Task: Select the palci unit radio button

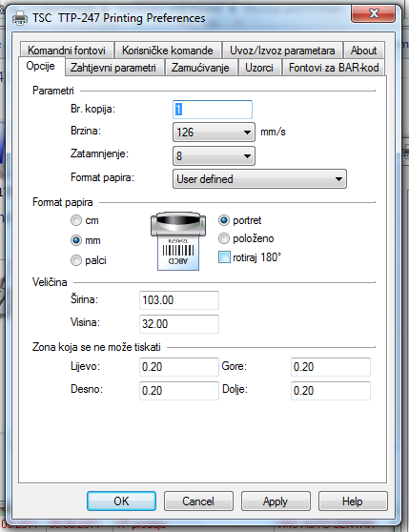Action: (x=76, y=260)
